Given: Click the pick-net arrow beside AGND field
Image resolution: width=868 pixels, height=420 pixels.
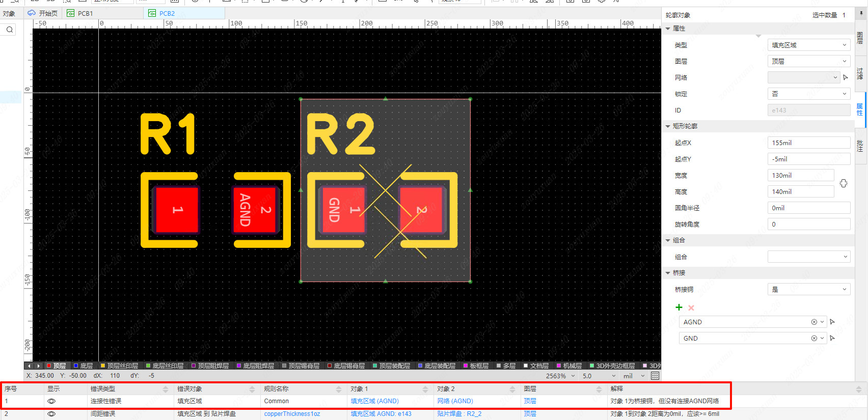Looking at the screenshot, I should point(832,322).
